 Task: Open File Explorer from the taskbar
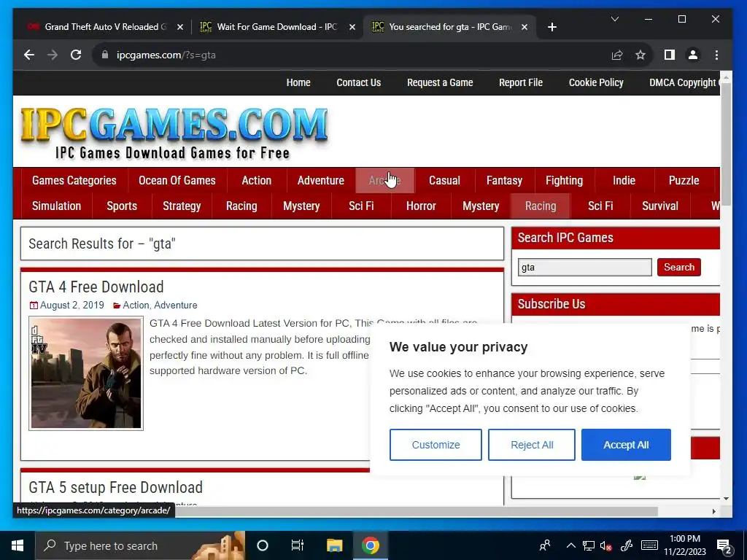pos(334,545)
